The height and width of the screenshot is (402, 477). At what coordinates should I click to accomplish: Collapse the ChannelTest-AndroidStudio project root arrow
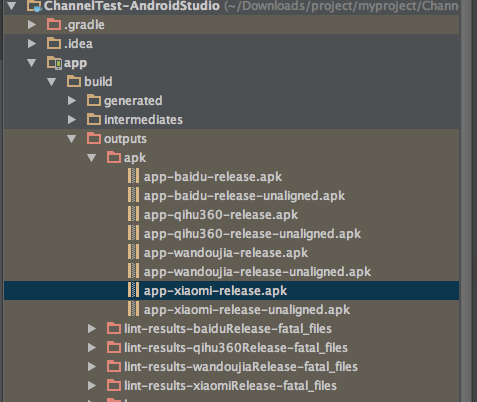pyautogui.click(x=12, y=6)
